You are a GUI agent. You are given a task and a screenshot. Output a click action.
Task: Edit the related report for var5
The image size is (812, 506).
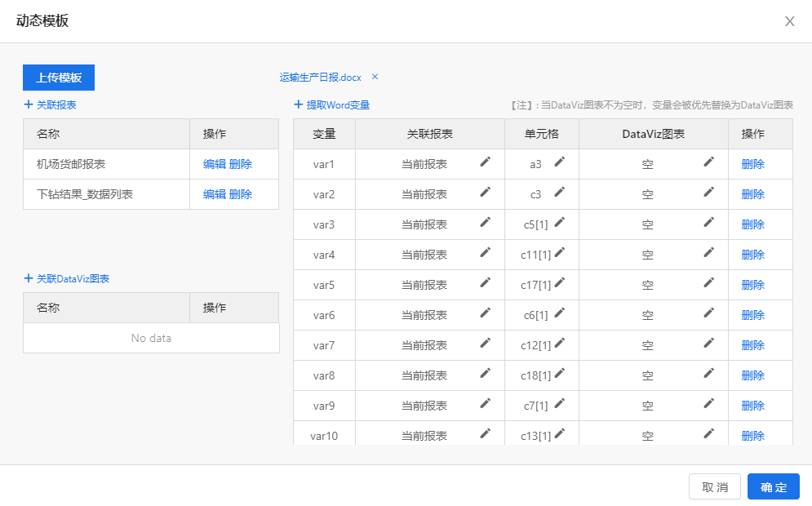[x=486, y=282]
